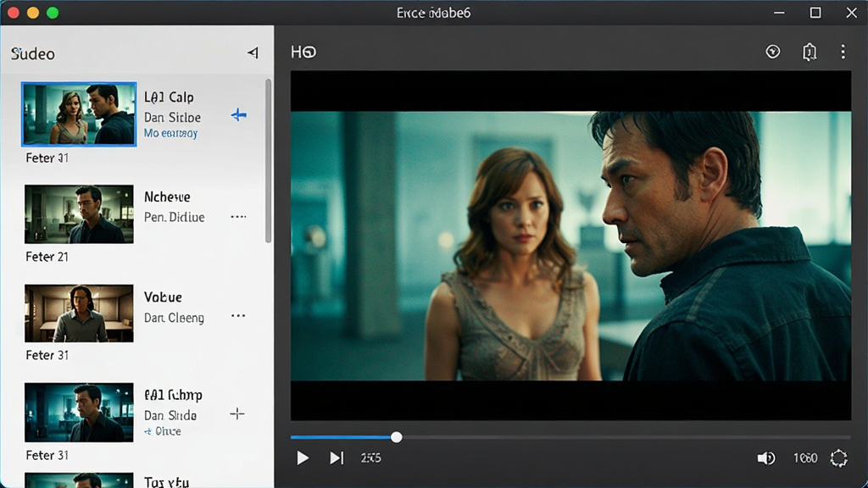Click the green zoom traffic-light button
This screenshot has width=868, height=488.
pyautogui.click(x=53, y=13)
